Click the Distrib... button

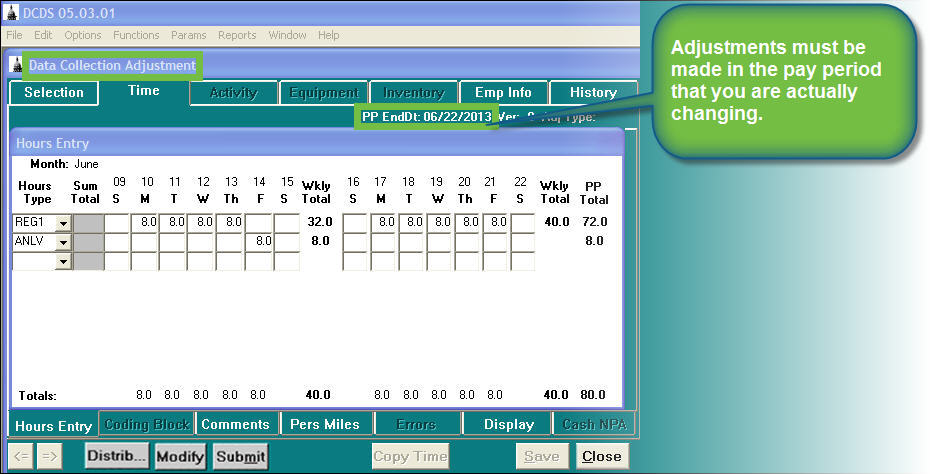(117, 456)
